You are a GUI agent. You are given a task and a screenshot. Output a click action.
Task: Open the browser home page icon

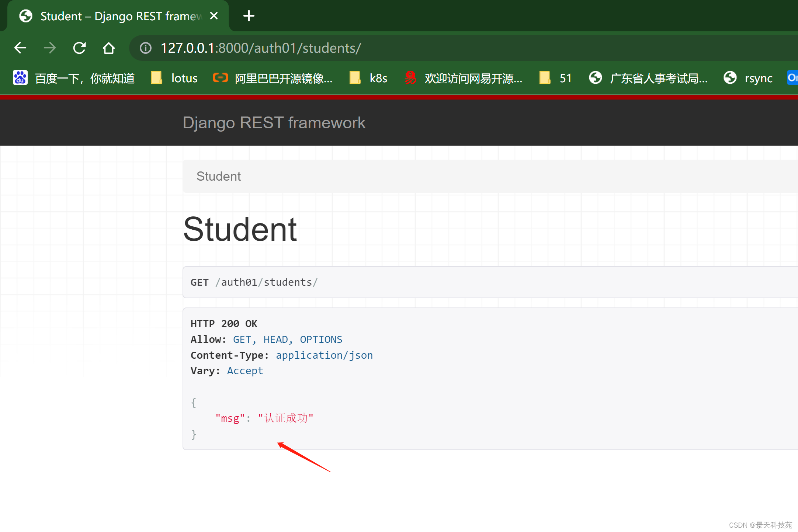point(109,48)
